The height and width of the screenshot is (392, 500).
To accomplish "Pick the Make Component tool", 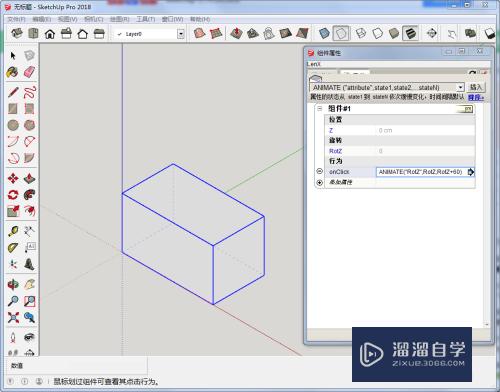I will coord(29,55).
